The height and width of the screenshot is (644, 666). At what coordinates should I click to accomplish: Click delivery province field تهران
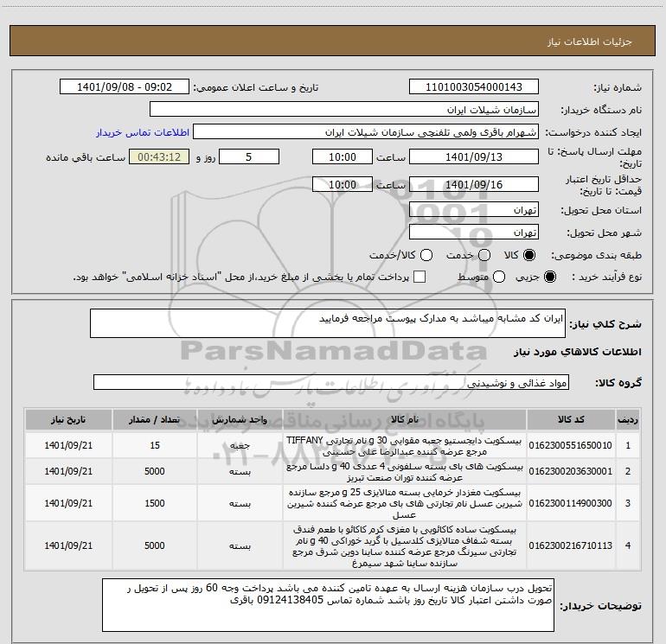tap(474, 209)
